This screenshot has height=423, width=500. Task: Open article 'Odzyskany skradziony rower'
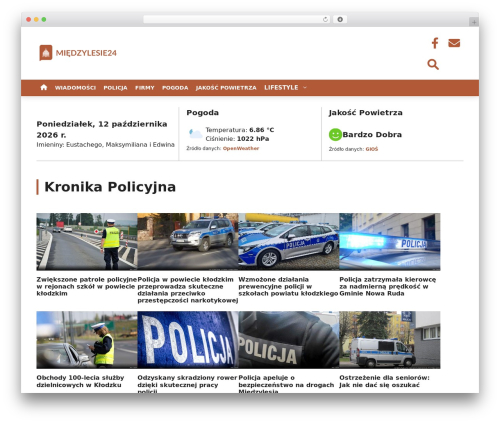[187, 384]
